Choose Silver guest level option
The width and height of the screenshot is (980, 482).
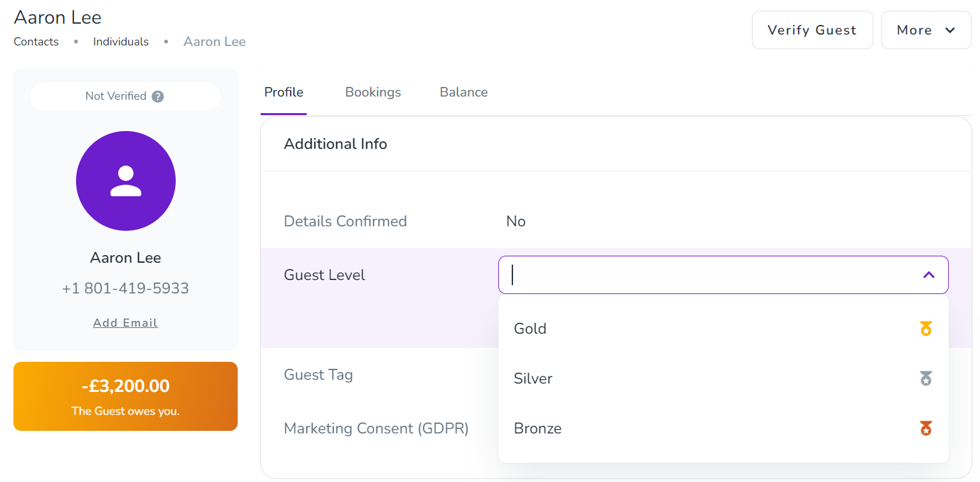coord(533,378)
